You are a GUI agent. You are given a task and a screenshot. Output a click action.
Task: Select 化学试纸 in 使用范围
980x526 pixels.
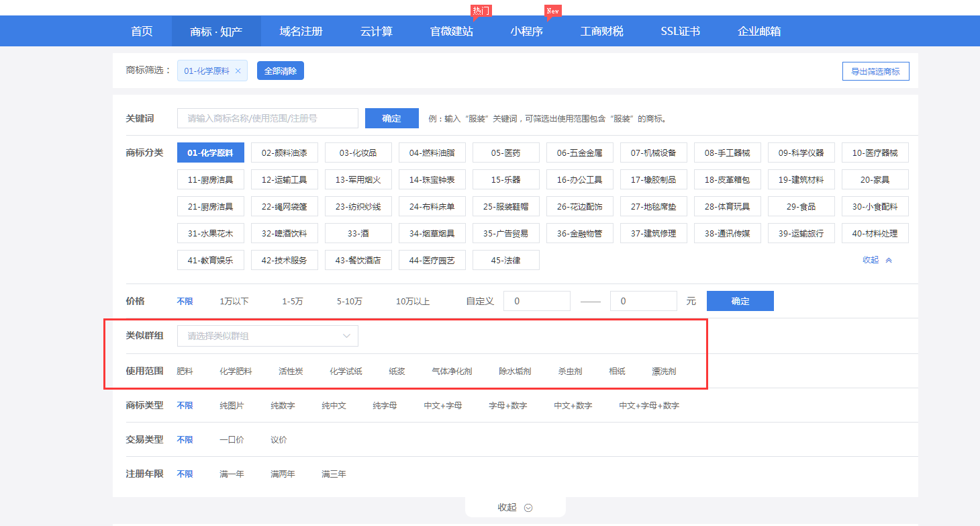[346, 371]
